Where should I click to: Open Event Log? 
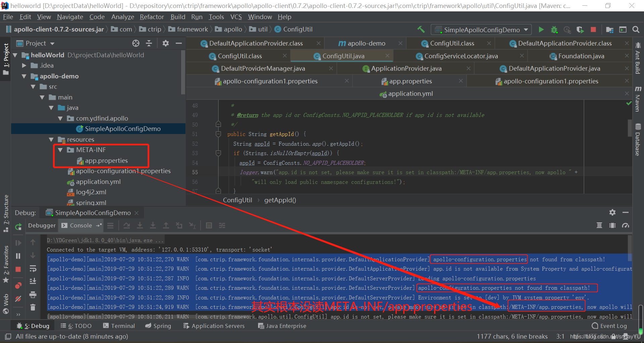tap(609, 326)
